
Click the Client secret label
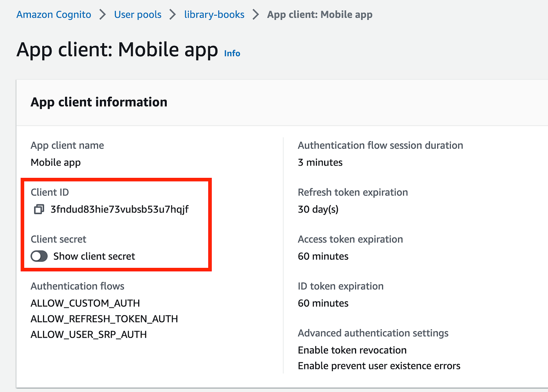tap(59, 239)
